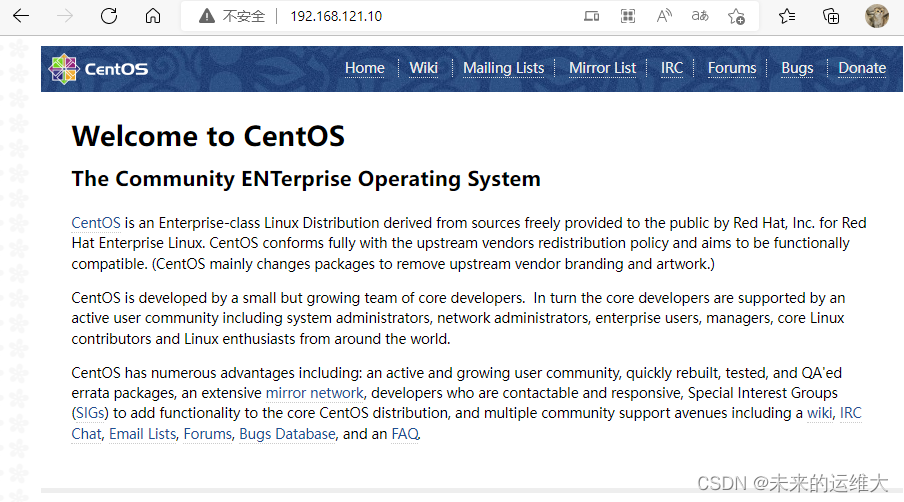The image size is (904, 502).
Task: Follow the mirror network link
Action: [x=314, y=393]
